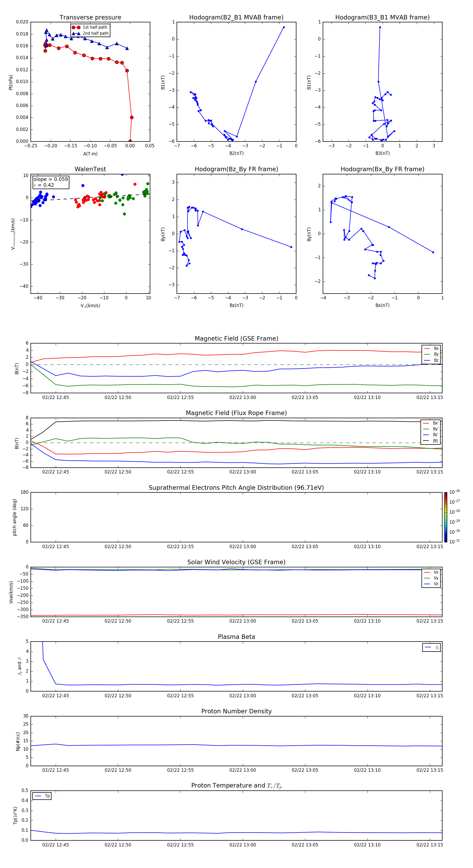The image size is (473, 868).
Task: Click the "Pt(nPa)" y-axis label
Action: coord(11,82)
